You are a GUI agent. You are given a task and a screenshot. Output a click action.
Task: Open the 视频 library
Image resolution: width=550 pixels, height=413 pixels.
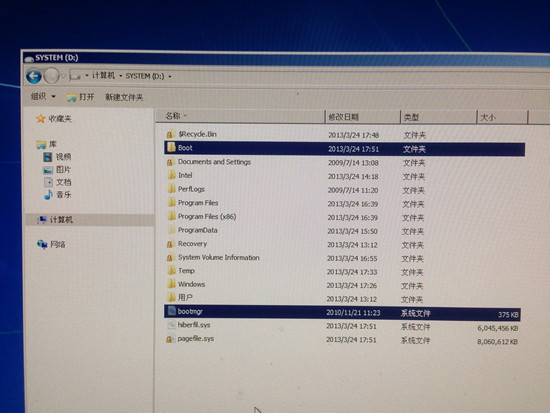(x=57, y=156)
